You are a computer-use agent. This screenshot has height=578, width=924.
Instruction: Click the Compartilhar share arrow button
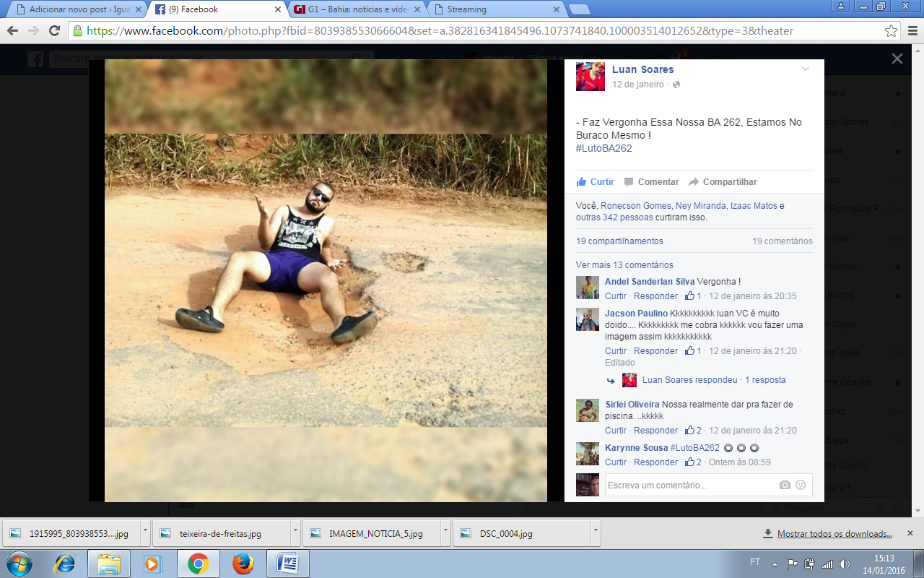tap(723, 182)
